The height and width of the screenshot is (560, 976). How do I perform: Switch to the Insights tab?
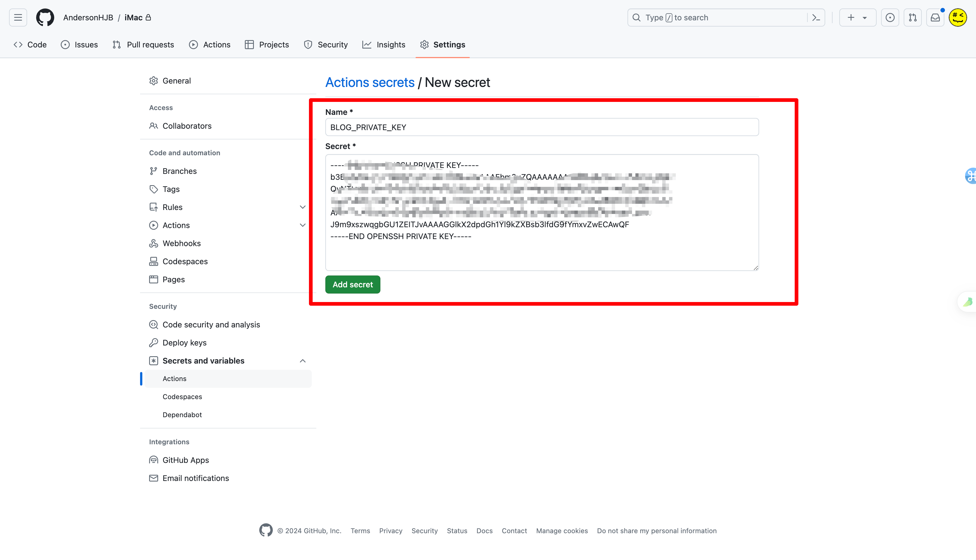[384, 45]
